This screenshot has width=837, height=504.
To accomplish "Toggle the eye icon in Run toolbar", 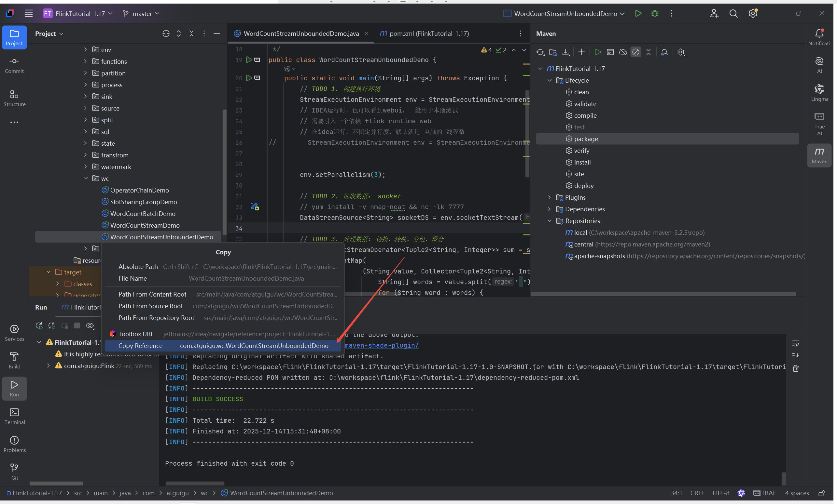I will [90, 326].
